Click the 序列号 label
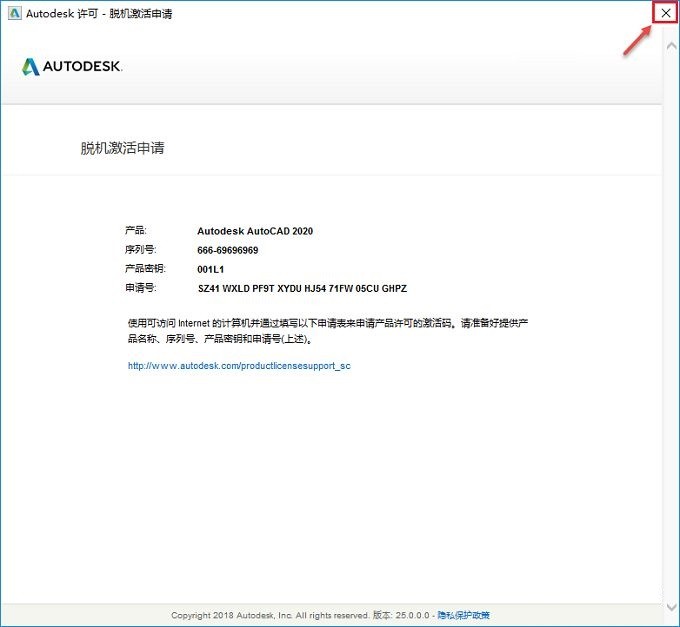680x627 pixels. [141, 250]
